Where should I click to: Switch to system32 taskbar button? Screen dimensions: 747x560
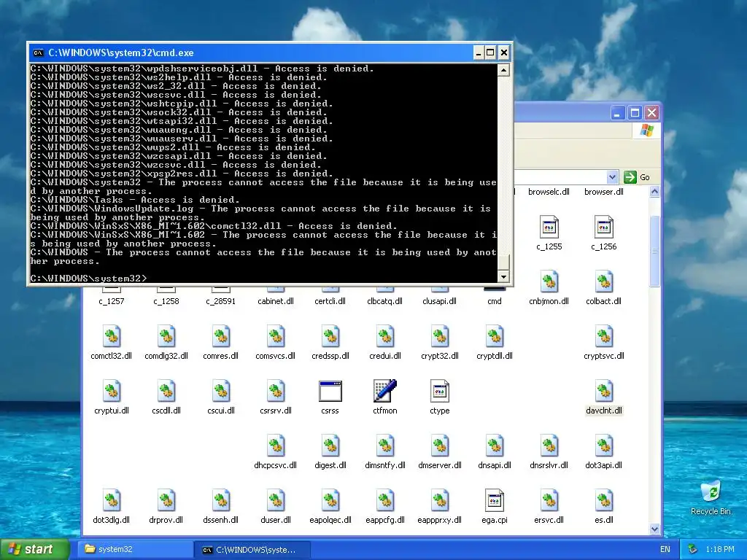click(x=136, y=549)
